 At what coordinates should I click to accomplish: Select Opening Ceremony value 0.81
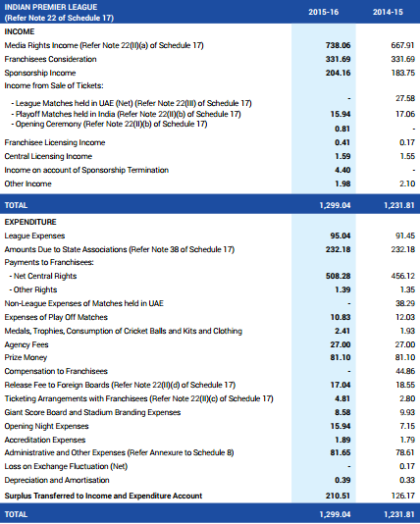(x=342, y=129)
